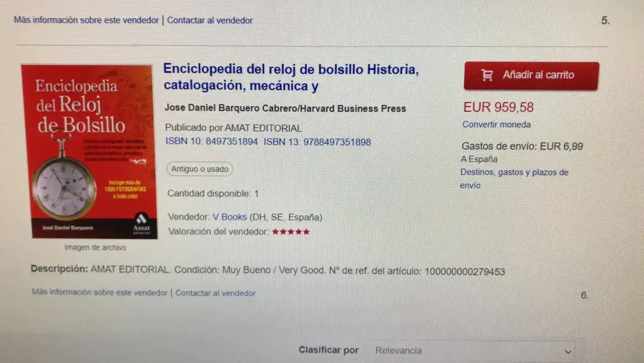Select the ISBN 13 number 9788497351898
This screenshot has width=644, height=363.
337,142
